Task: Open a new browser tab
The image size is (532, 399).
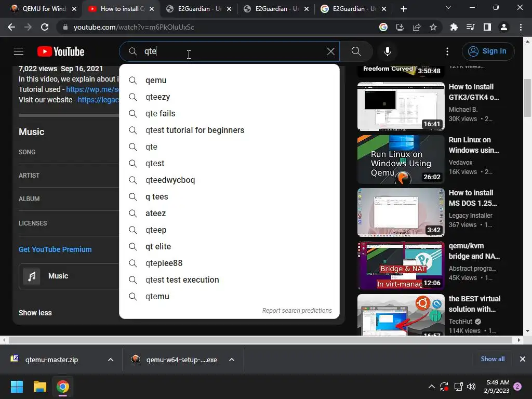Action: (403, 9)
